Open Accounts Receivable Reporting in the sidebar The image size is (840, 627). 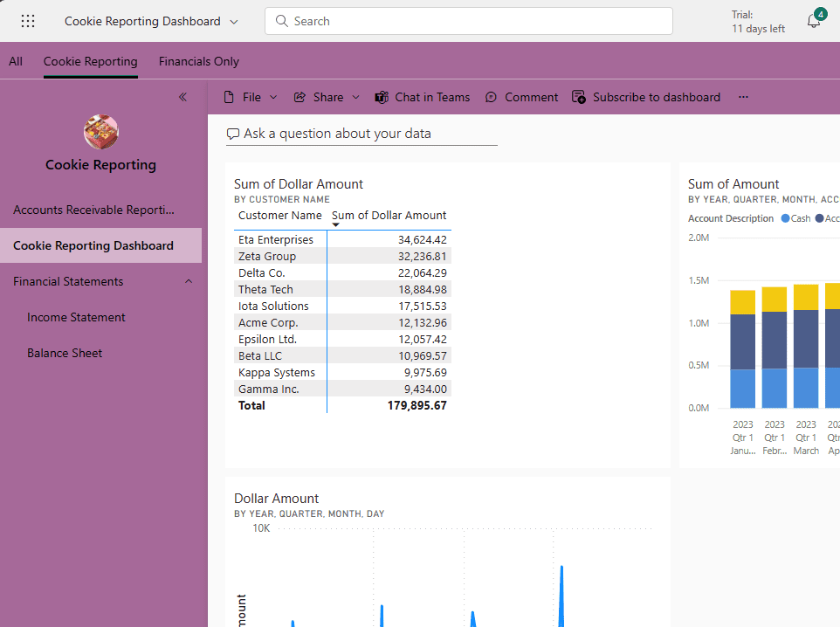[93, 210]
